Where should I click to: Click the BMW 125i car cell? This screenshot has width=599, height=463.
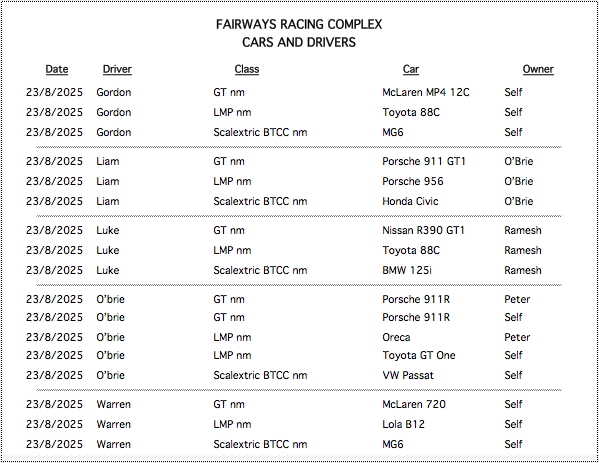407,270
